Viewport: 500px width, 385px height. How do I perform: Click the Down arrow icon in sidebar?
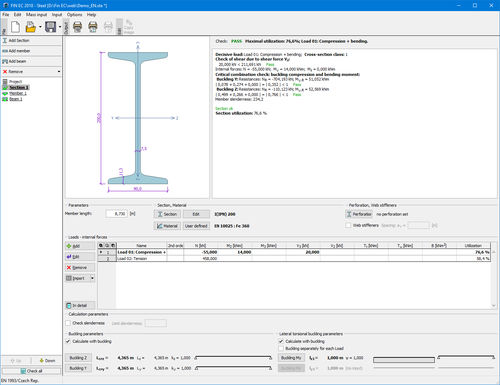42,360
